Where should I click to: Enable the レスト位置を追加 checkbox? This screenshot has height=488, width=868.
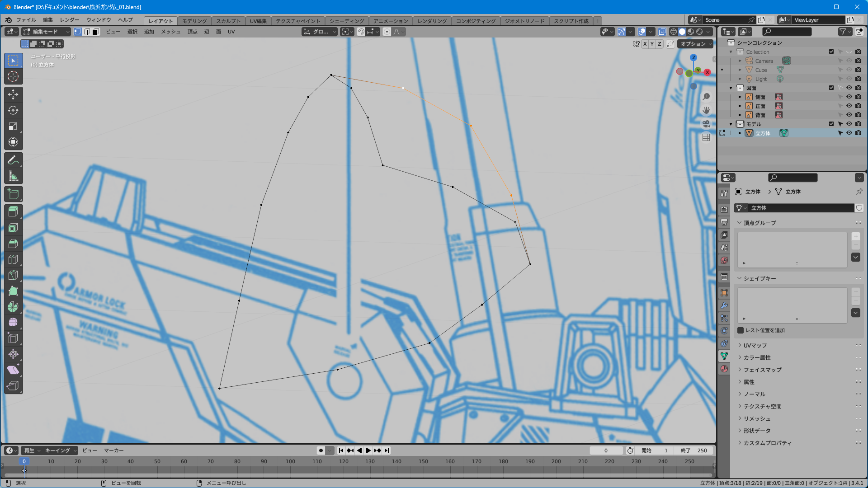click(x=741, y=330)
